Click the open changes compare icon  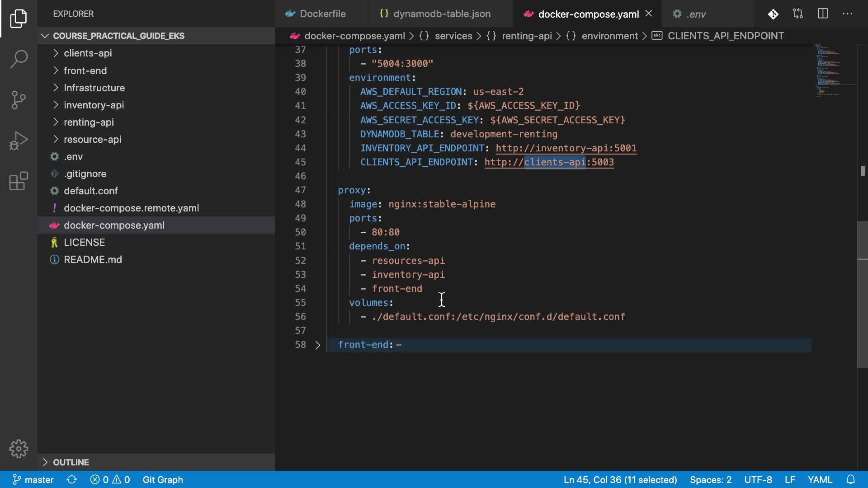[x=798, y=14]
